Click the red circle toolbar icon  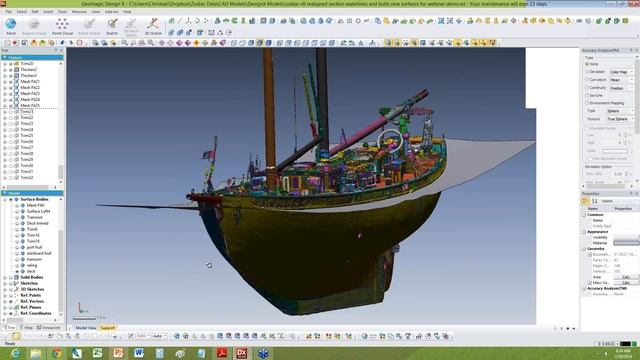pos(79,42)
